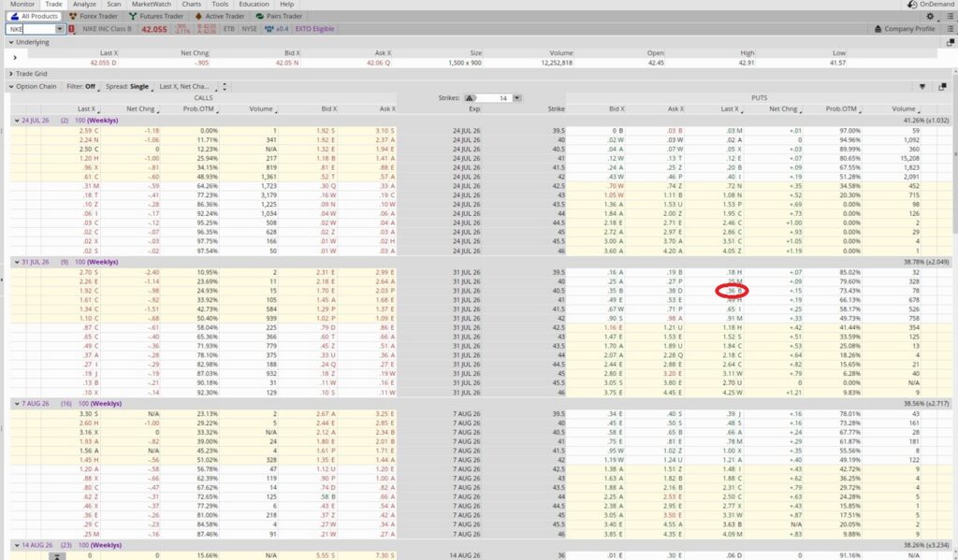This screenshot has height=560, width=958.
Task: Click the layout up/down stepper arrows
Action: (x=225, y=87)
